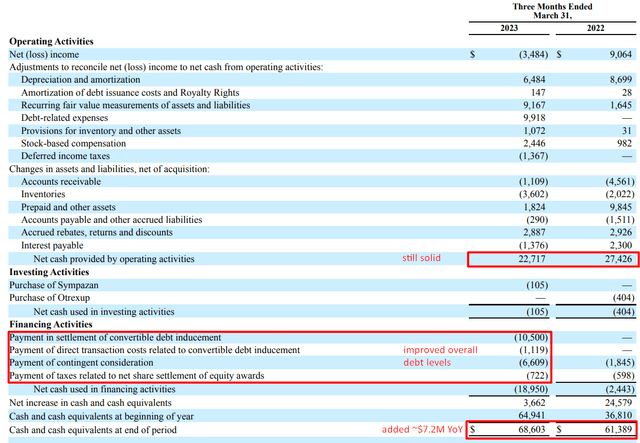Select net cash increase 2022 value 24,579
Viewport: 640px width, 443px height.
[618, 403]
